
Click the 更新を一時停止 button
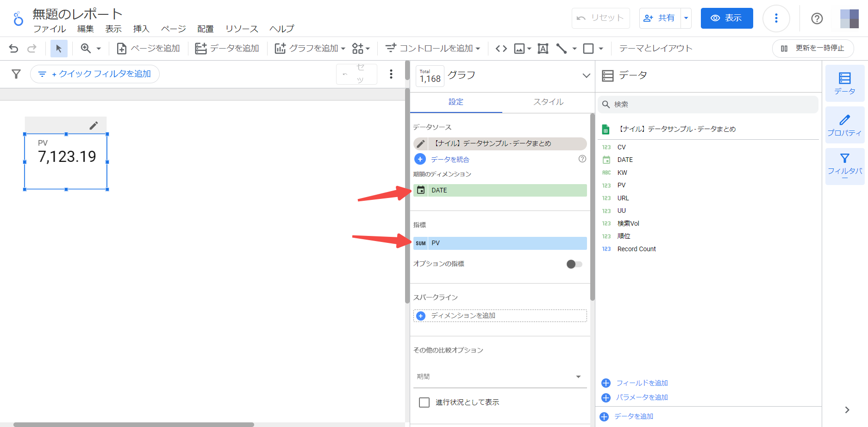(813, 48)
